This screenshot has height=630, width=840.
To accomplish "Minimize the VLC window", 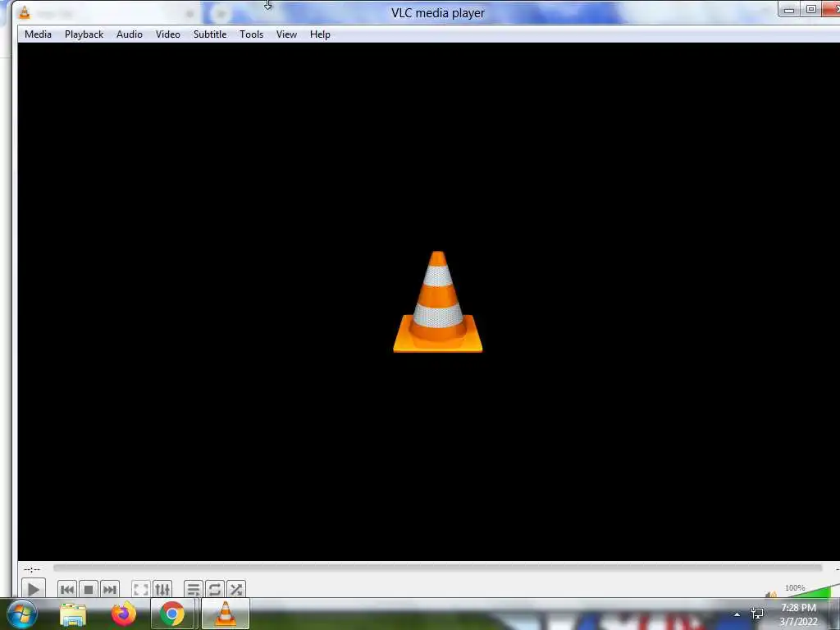I will (789, 9).
